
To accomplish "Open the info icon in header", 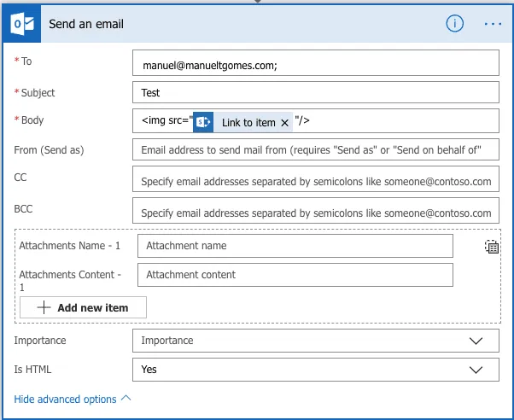I will coord(454,24).
